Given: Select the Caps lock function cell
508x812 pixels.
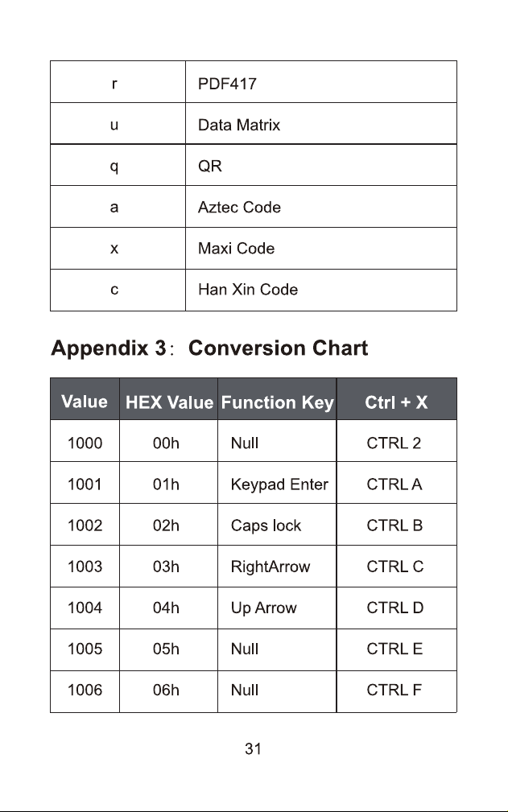Looking at the screenshot, I should tap(277, 524).
